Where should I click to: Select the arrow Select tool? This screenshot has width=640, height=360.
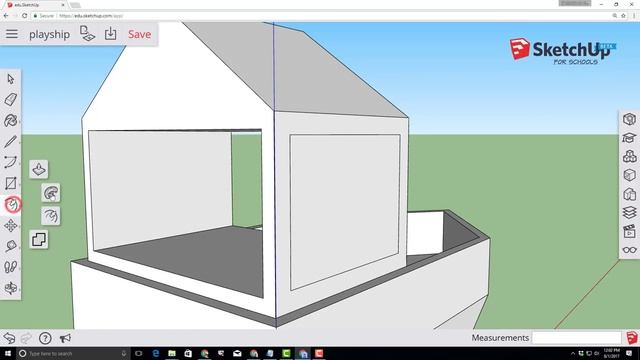11,78
